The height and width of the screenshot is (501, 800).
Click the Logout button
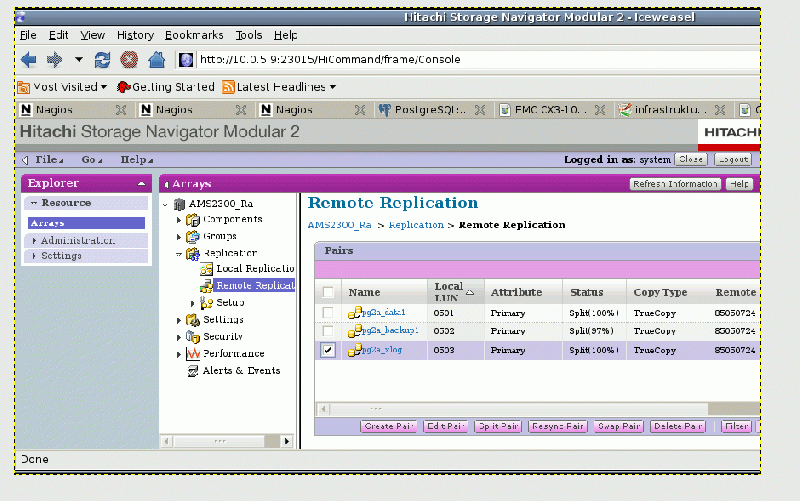click(733, 160)
